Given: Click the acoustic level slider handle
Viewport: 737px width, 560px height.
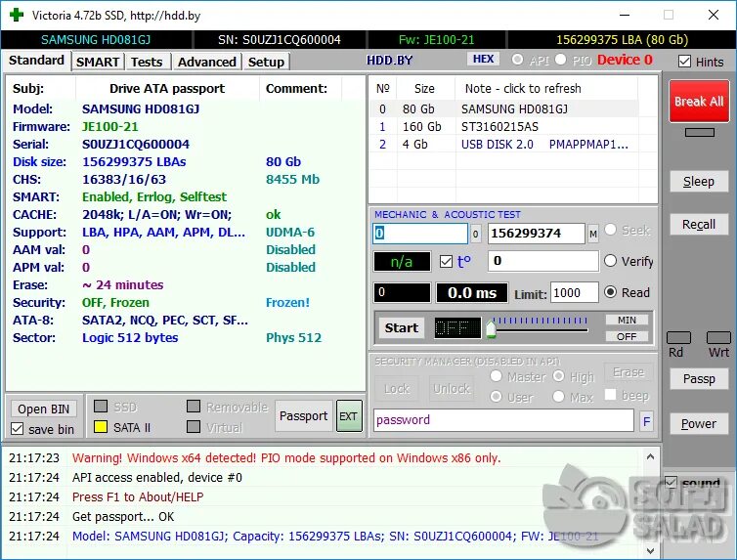Looking at the screenshot, I should 492,328.
